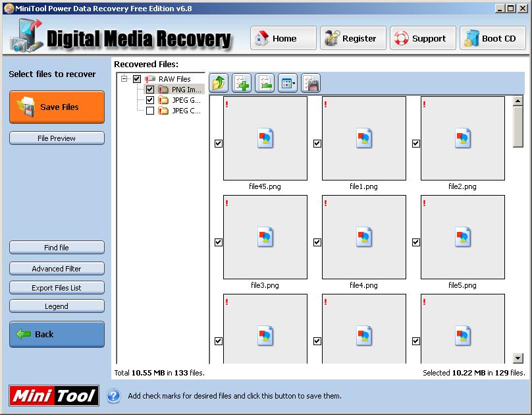Click the go-up-folder toolbar icon
532x415 pixels.
[x=219, y=83]
